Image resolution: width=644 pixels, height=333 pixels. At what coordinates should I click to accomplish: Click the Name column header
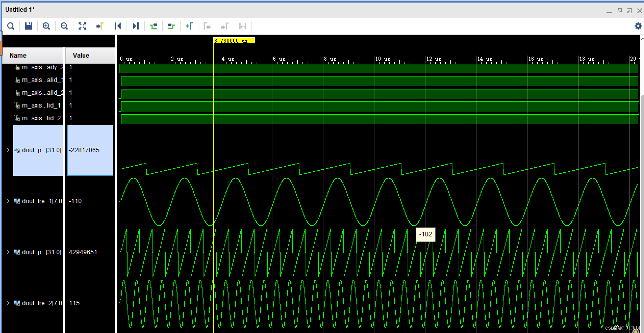[18, 55]
